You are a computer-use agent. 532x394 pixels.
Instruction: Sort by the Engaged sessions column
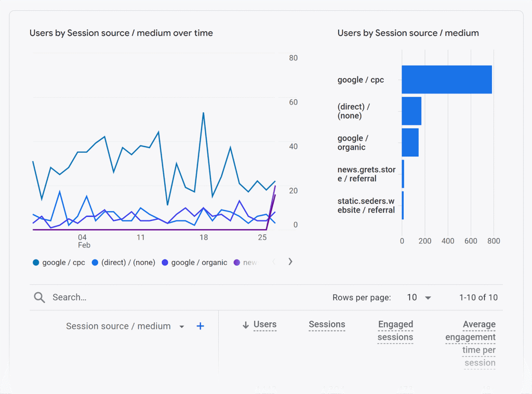(x=395, y=331)
